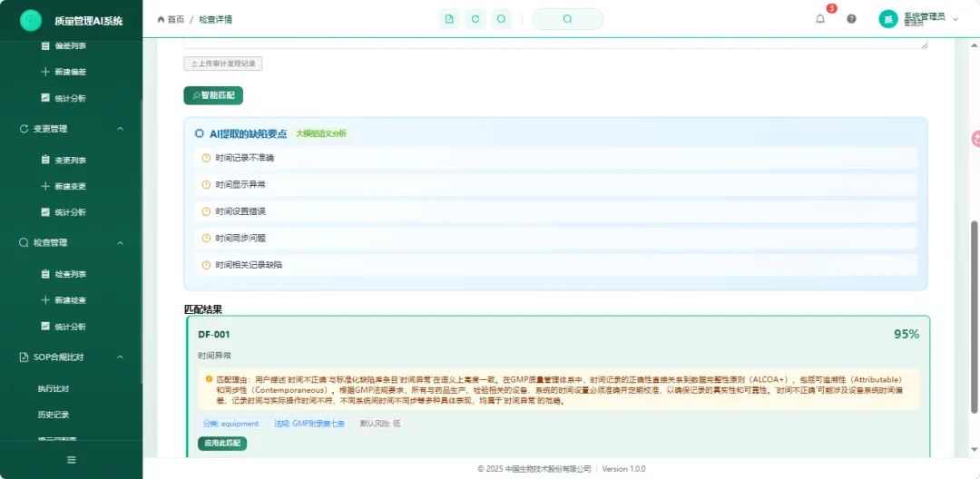Click the 法规: GMP附录第七条 tag

(309, 424)
